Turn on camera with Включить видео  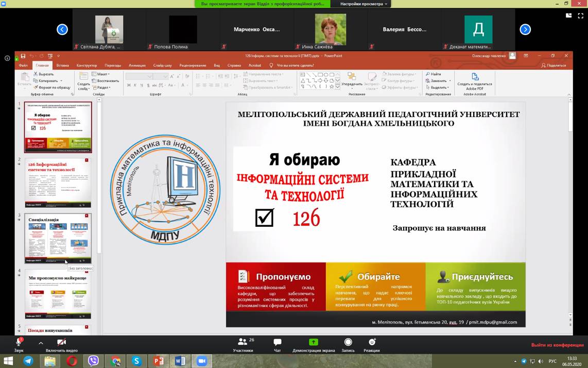pos(61,344)
